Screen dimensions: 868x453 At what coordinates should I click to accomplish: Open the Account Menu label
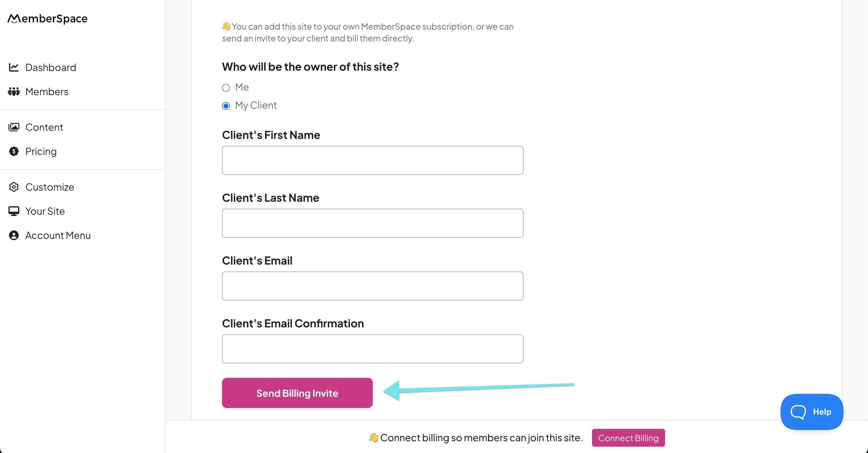coord(58,236)
